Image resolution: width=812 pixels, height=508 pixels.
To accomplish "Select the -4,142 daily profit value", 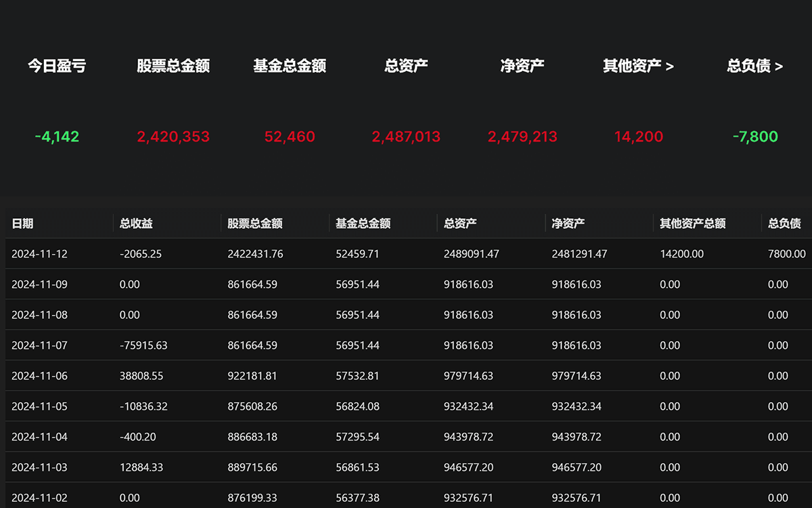I will tap(57, 137).
